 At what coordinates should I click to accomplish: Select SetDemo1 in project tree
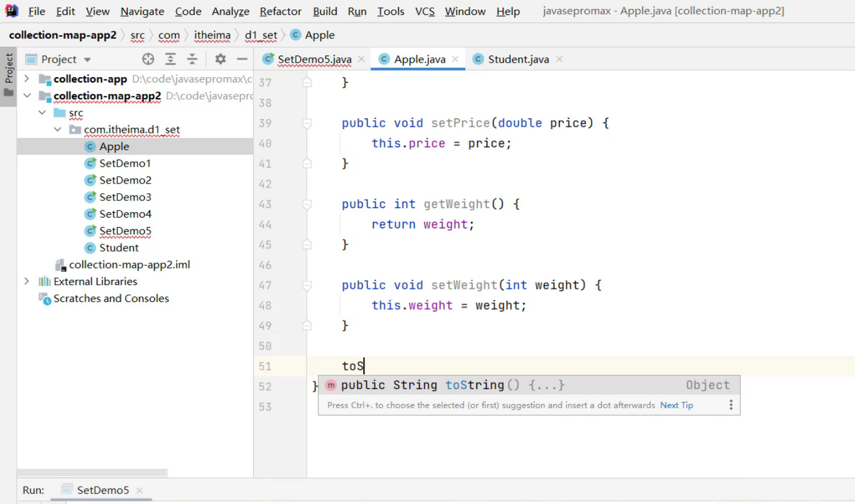coord(124,163)
